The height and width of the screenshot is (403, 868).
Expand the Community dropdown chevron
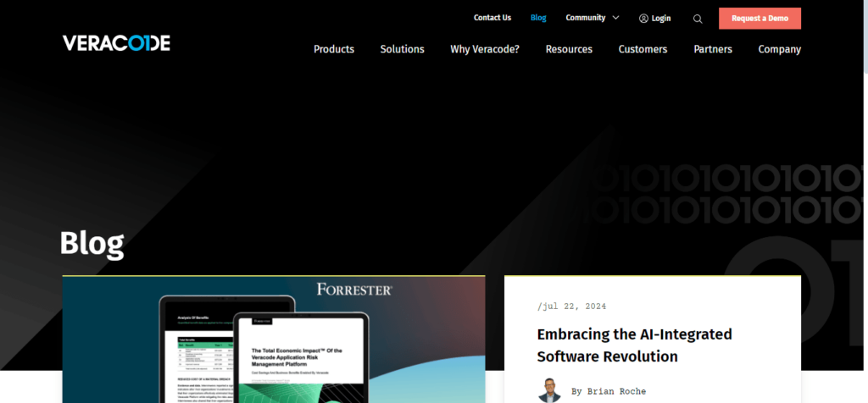click(615, 18)
